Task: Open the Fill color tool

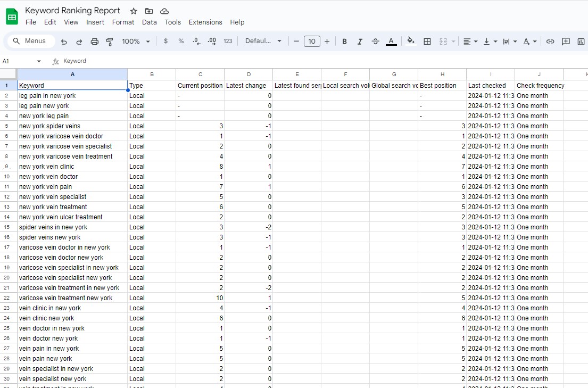Action: [x=410, y=41]
